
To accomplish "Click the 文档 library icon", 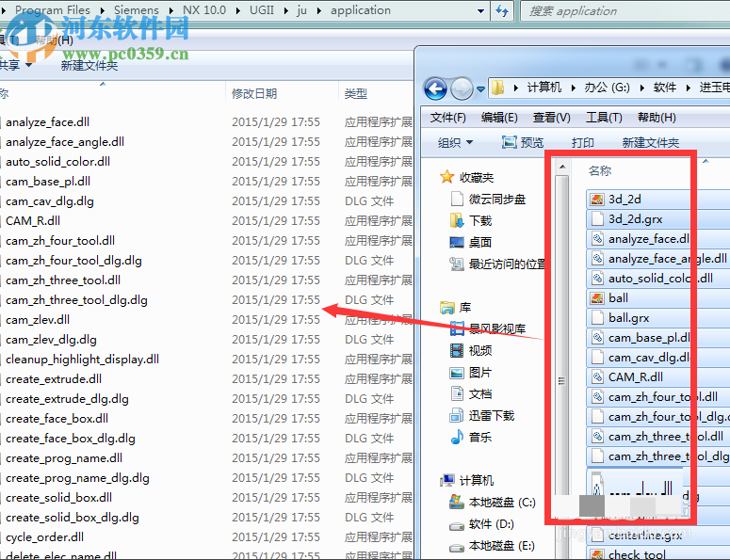I will (456, 394).
